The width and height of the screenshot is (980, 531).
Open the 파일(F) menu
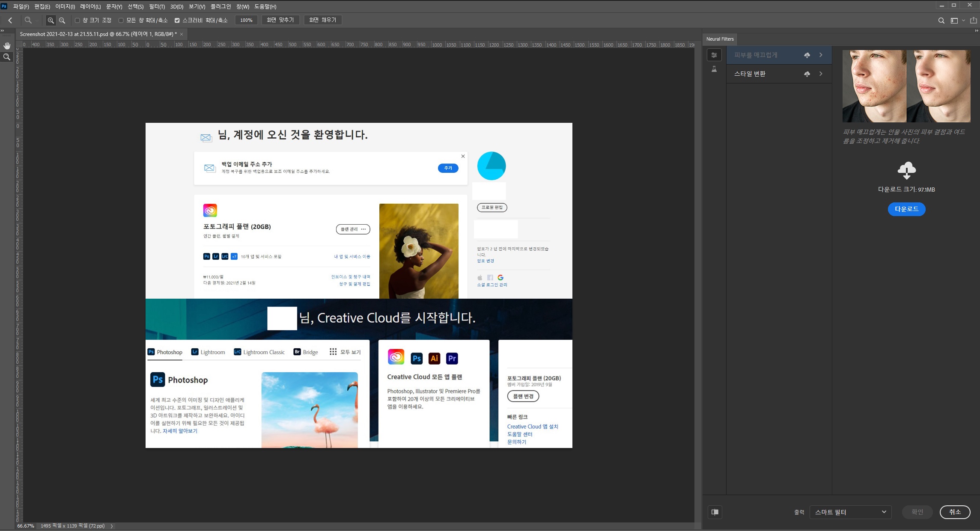(x=21, y=6)
